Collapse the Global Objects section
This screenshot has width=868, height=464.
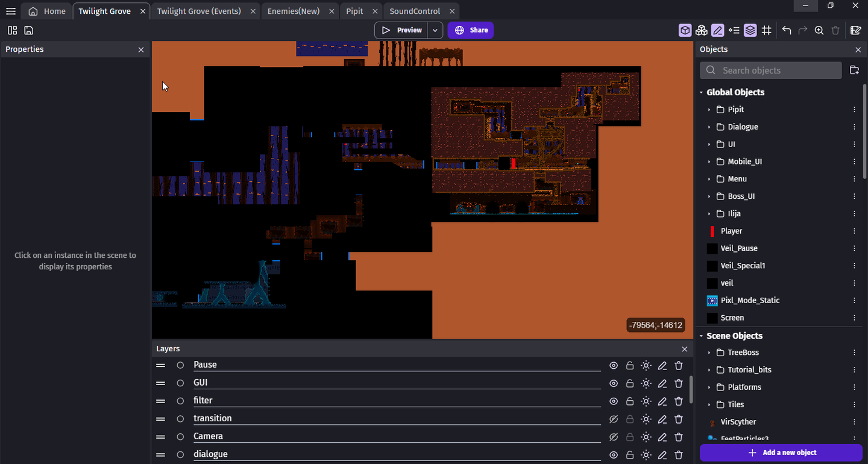point(702,92)
